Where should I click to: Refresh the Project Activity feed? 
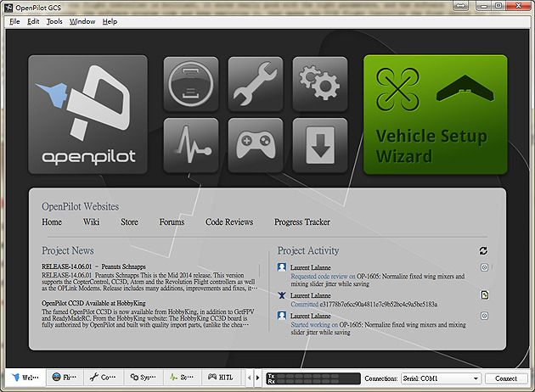click(483, 251)
